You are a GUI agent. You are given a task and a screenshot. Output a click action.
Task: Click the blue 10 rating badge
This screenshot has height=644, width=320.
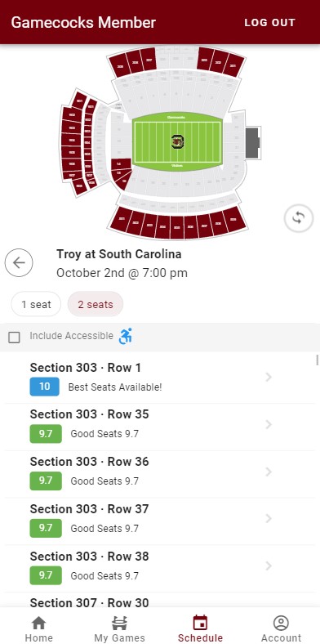pos(45,387)
